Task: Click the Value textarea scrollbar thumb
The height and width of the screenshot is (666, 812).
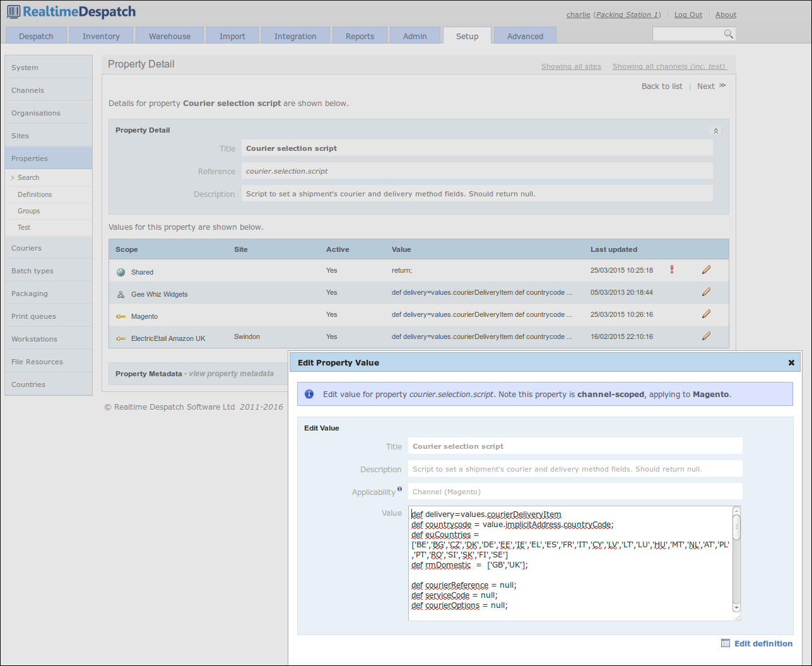Action: 736,527
